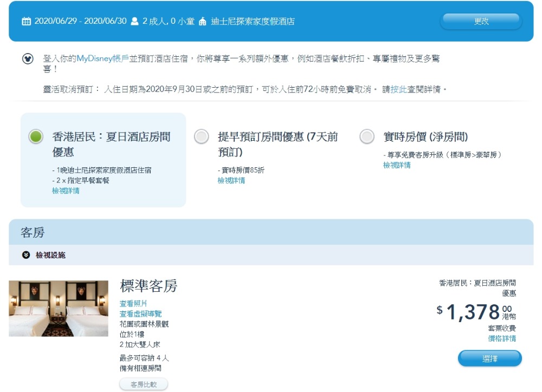Open the 價格詳情 link
The width and height of the screenshot is (542, 392).
(x=502, y=338)
